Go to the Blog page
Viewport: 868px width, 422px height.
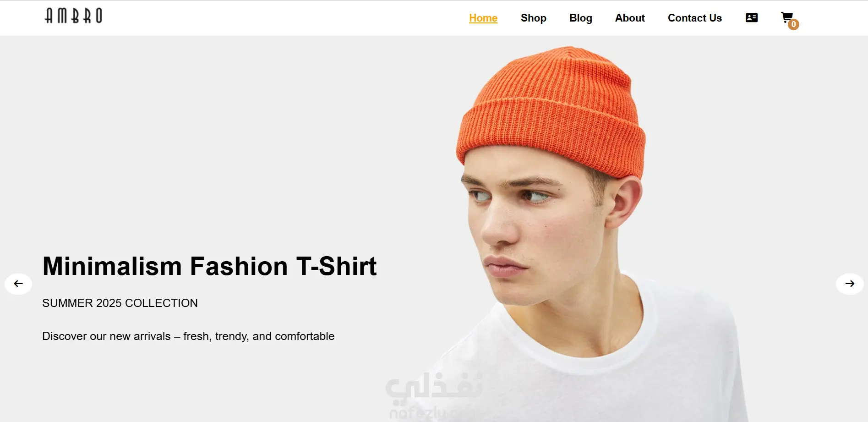pos(580,18)
